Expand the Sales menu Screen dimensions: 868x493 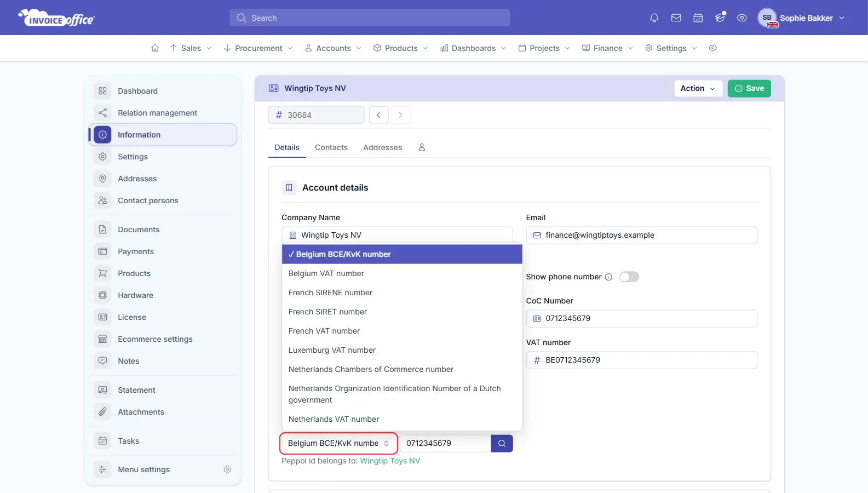[x=191, y=48]
